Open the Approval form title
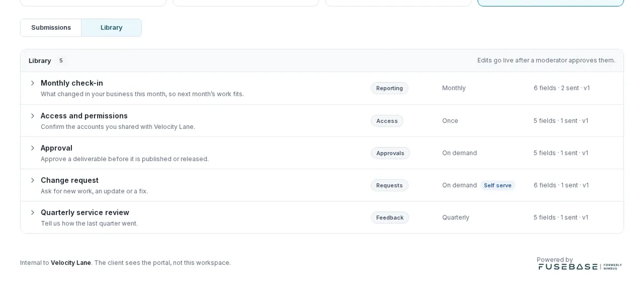Viewport: 644px width, 282px height. [x=56, y=148]
